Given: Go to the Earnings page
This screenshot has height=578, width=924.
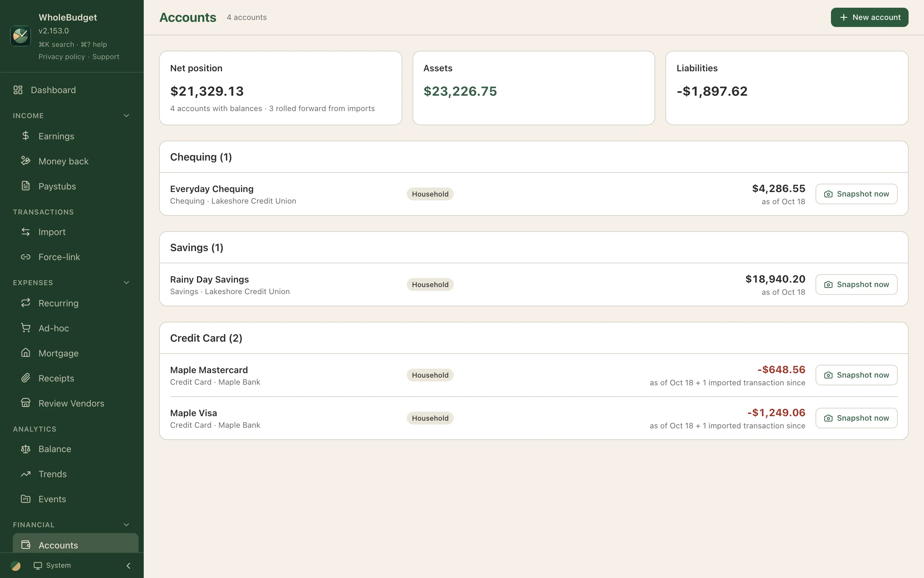Looking at the screenshot, I should pyautogui.click(x=76, y=136).
